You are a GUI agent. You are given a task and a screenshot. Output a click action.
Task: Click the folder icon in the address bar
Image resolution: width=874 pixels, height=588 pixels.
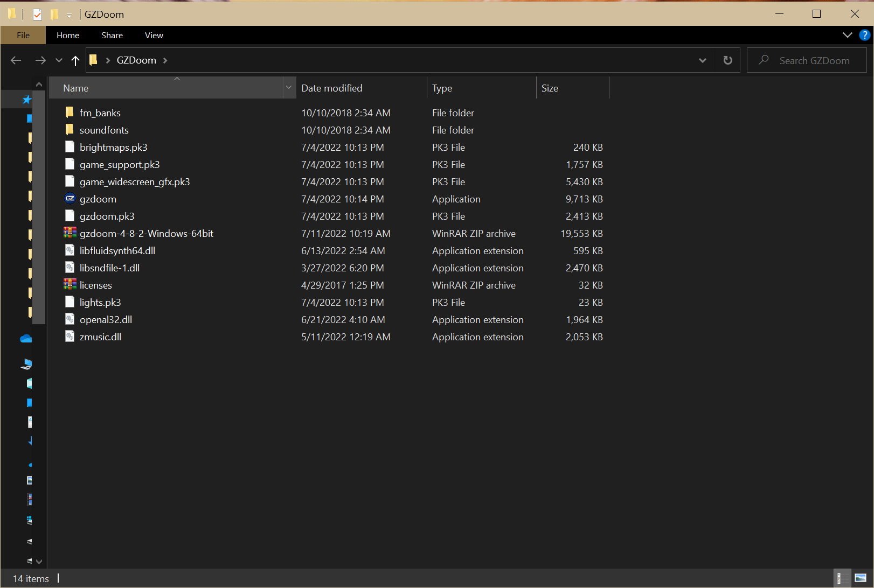tap(93, 60)
